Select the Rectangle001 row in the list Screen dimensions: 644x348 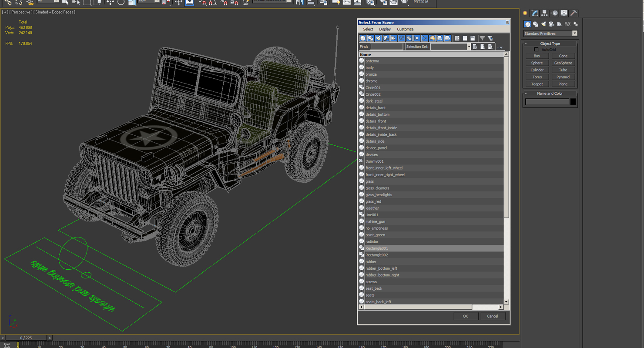tap(431, 248)
